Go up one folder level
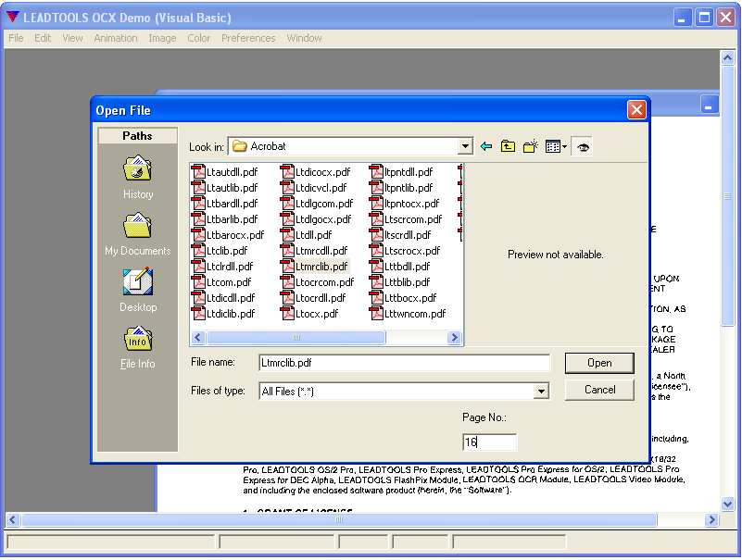The image size is (742, 560). point(507,146)
